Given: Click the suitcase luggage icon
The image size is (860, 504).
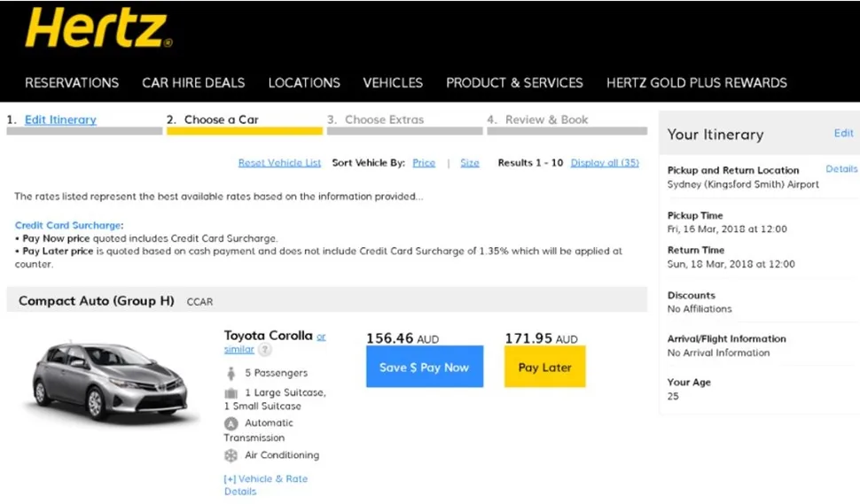Looking at the screenshot, I should [231, 392].
